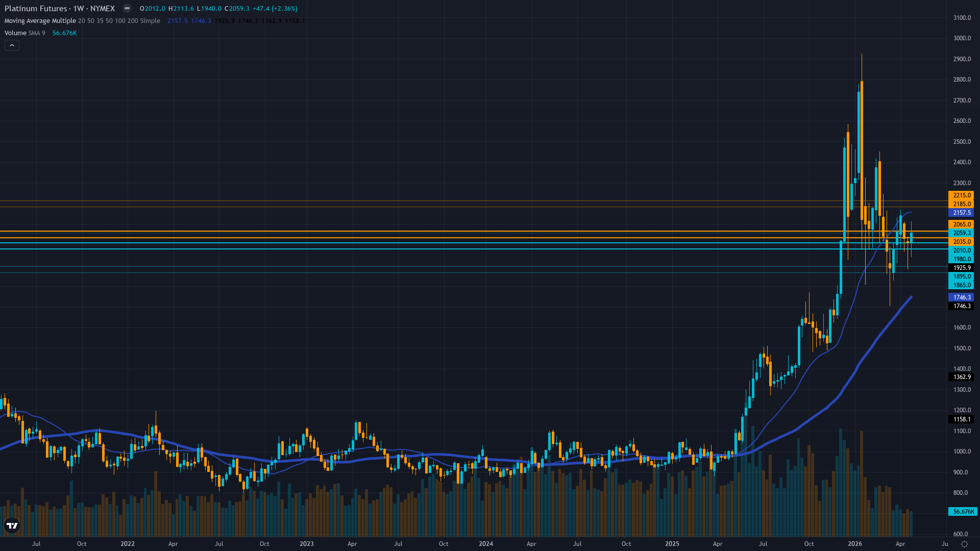The height and width of the screenshot is (551, 980).
Task: Open chart settings gear on the time axis
Action: (964, 544)
